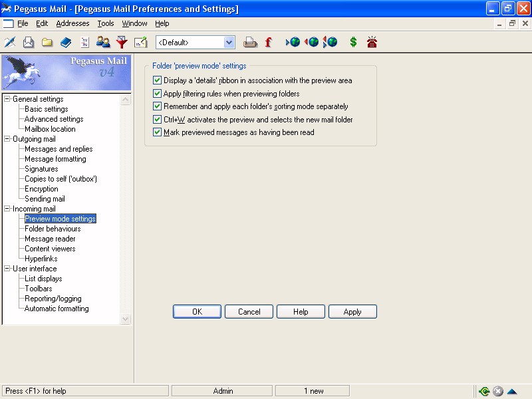Click the globe with blue arrow send icon
The width and height of the screenshot is (532, 399).
[x=293, y=42]
